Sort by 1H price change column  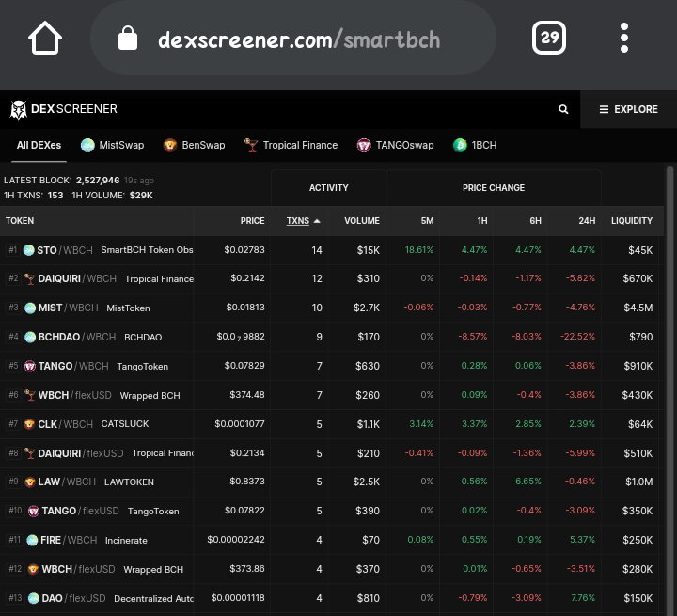click(482, 221)
